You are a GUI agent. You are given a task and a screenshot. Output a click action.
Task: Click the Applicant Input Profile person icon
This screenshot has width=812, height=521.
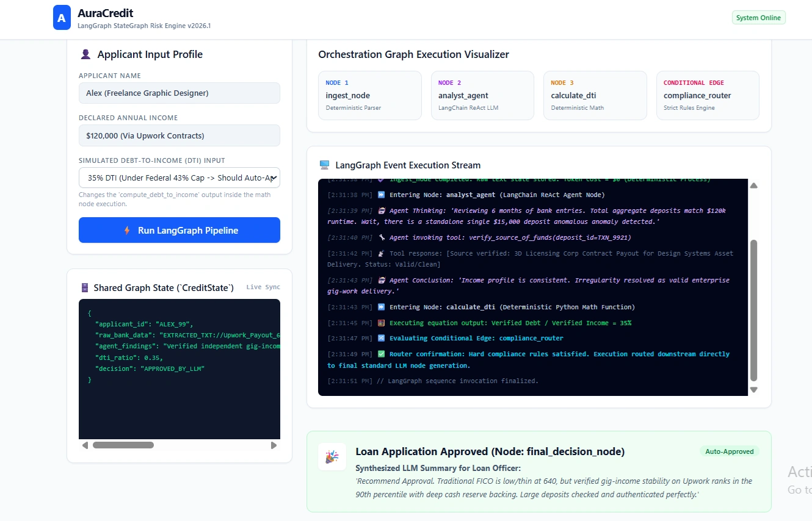click(85, 54)
